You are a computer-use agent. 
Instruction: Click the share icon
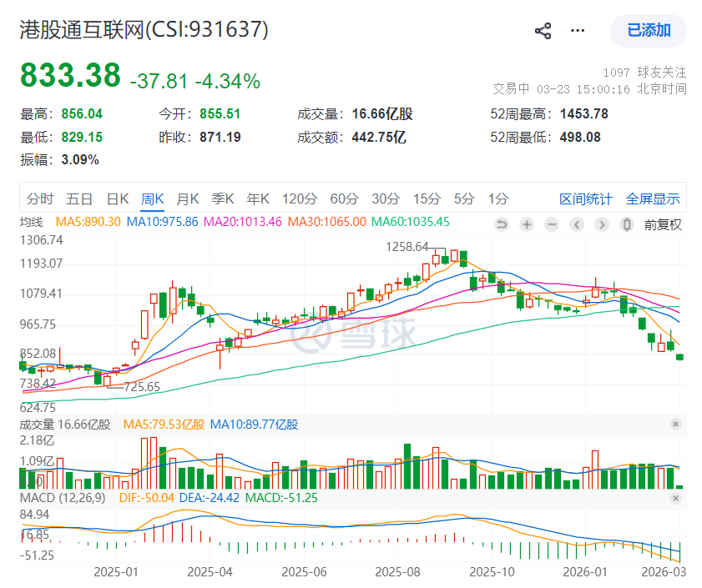click(543, 31)
